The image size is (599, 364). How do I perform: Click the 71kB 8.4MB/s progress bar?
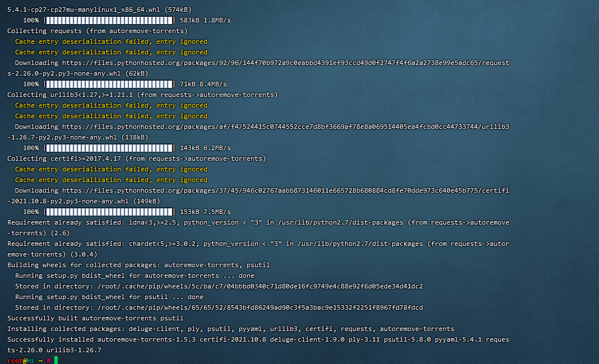(110, 84)
